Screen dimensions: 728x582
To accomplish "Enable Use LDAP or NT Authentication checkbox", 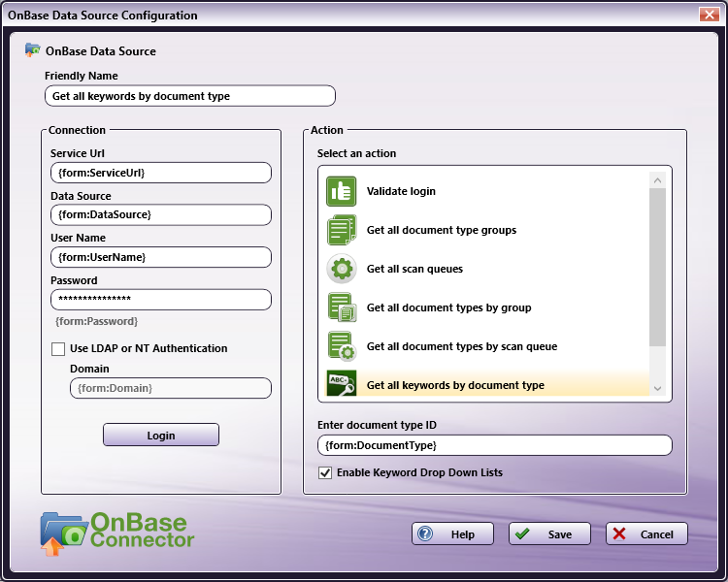I will coord(58,349).
